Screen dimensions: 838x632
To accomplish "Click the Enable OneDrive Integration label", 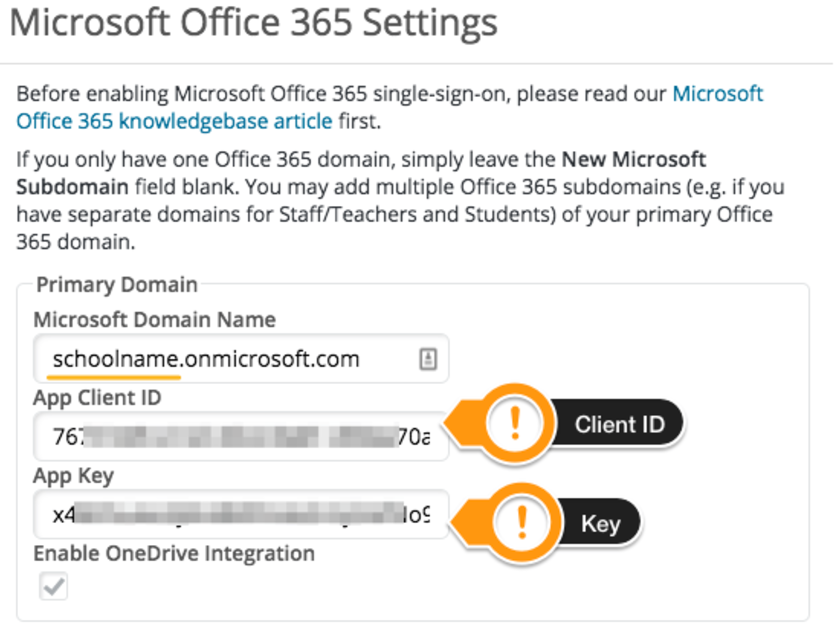I will pyautogui.click(x=174, y=553).
